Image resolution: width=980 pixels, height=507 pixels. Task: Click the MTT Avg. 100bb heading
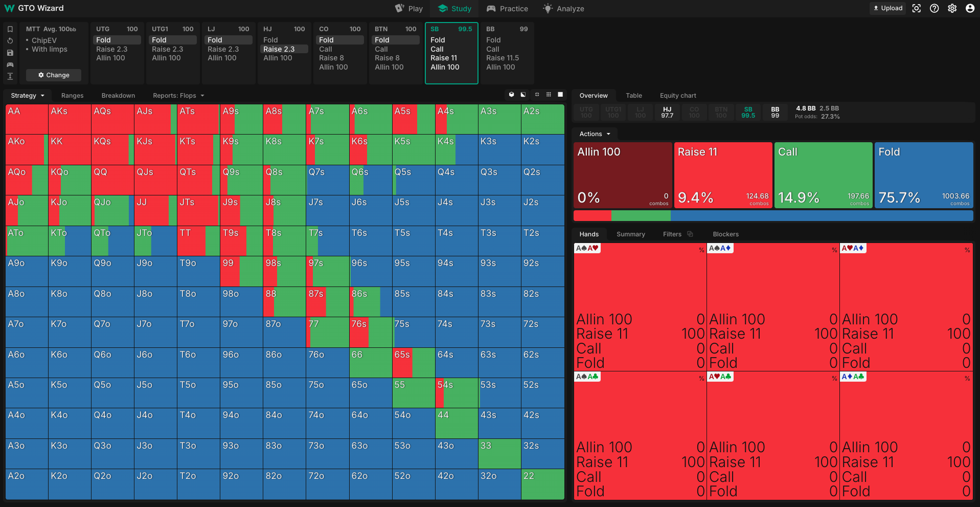point(51,29)
